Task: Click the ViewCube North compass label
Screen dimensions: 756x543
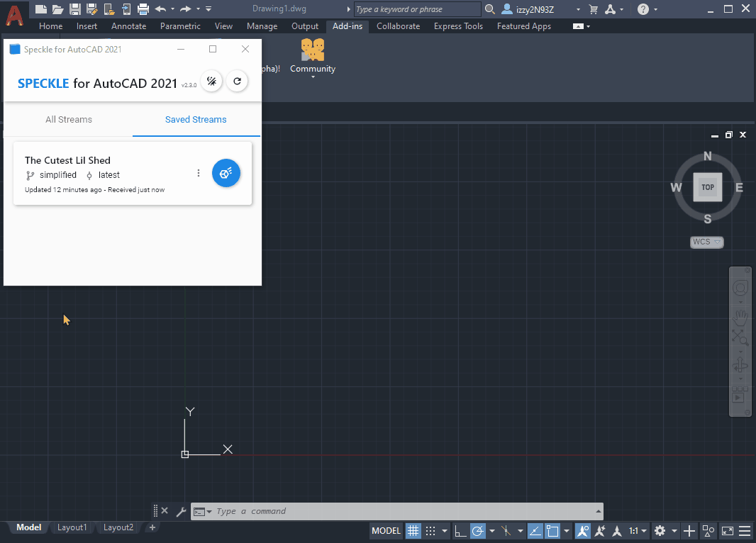Action: pos(707,156)
